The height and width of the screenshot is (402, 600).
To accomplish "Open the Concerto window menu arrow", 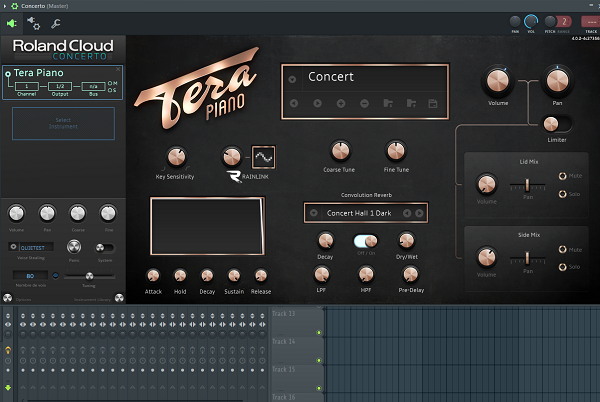I will pyautogui.click(x=5, y=6).
